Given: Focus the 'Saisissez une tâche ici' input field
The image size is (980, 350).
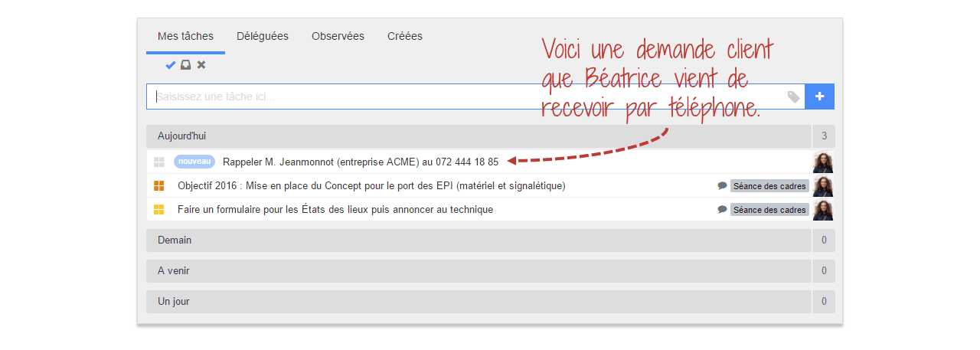Looking at the screenshot, I should point(475,96).
